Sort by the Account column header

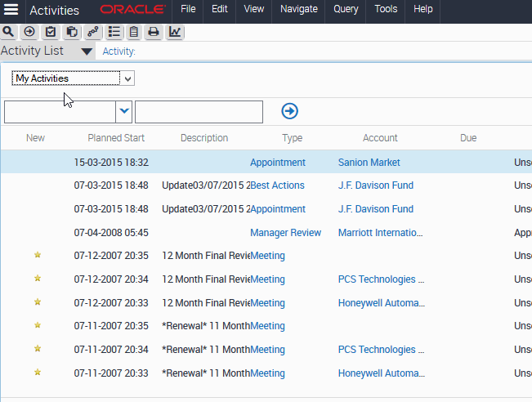(380, 138)
